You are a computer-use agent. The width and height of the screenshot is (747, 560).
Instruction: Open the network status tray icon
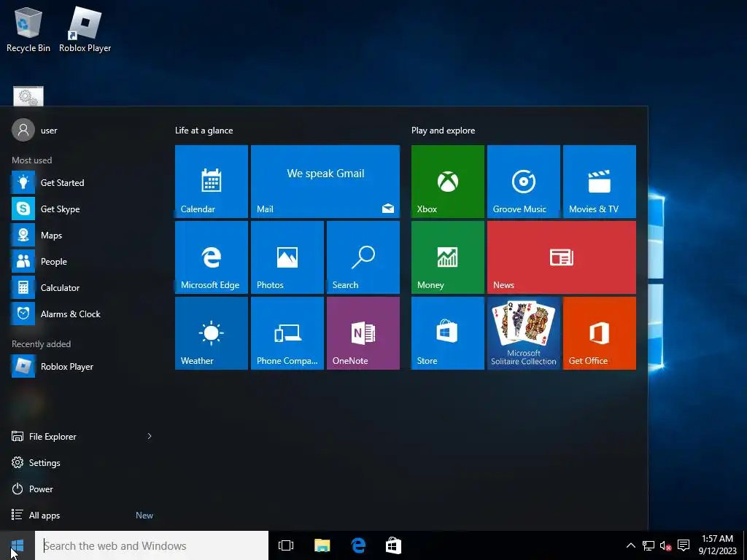tap(648, 545)
